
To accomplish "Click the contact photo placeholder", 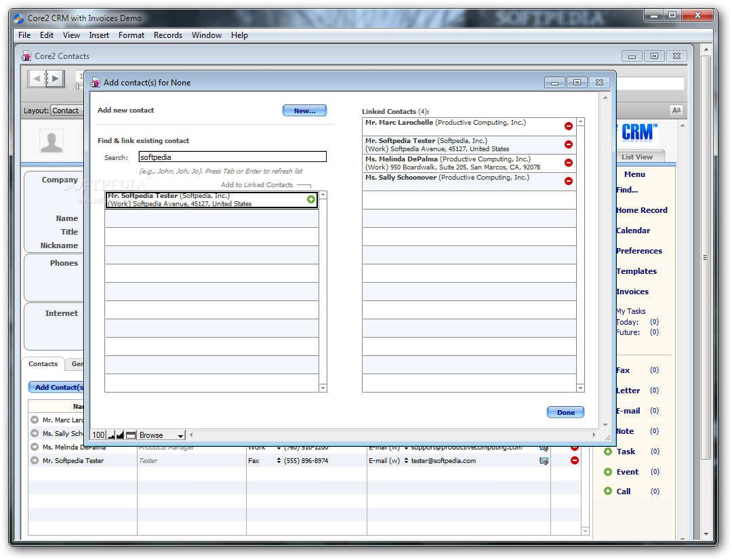I will coord(52,142).
